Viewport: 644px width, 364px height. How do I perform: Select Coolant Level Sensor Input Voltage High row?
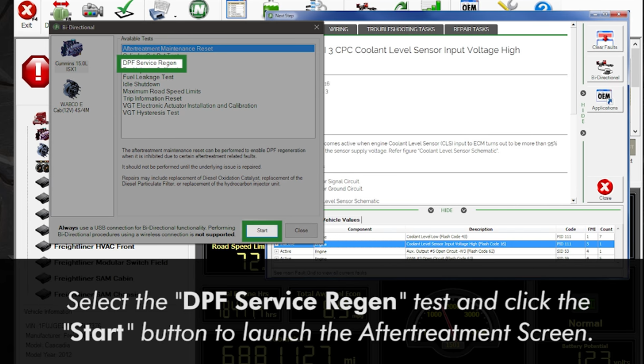[x=444, y=244]
